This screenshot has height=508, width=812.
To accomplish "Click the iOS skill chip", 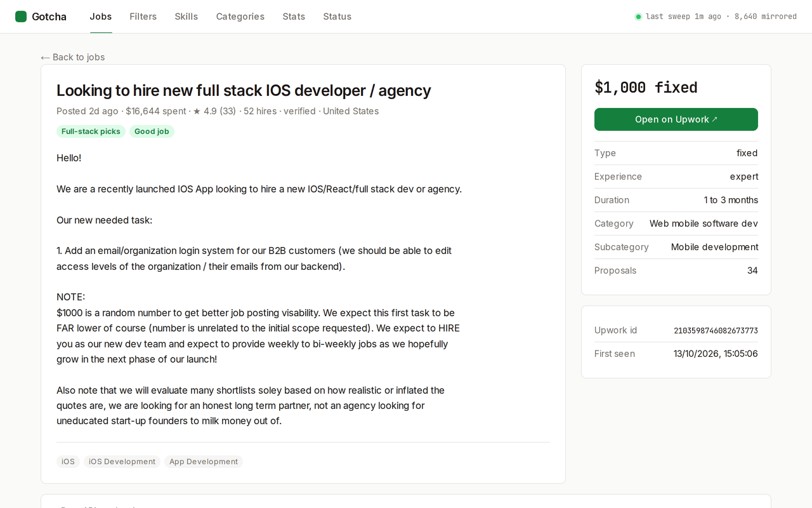I will coord(68,462).
